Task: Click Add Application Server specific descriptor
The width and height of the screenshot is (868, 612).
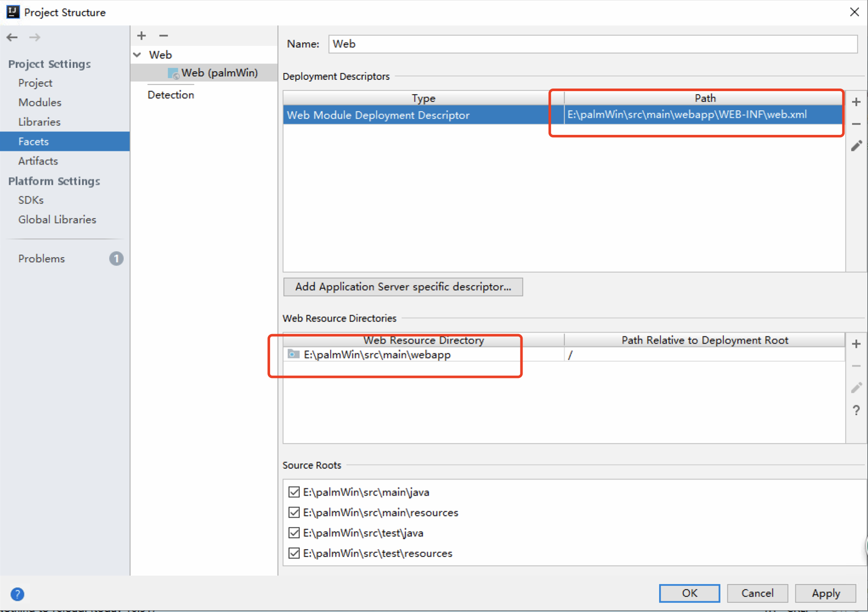Action: point(403,287)
